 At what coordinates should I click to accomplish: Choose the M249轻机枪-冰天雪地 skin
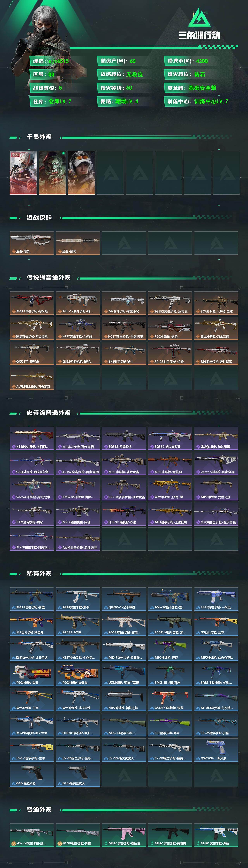click(32, 725)
